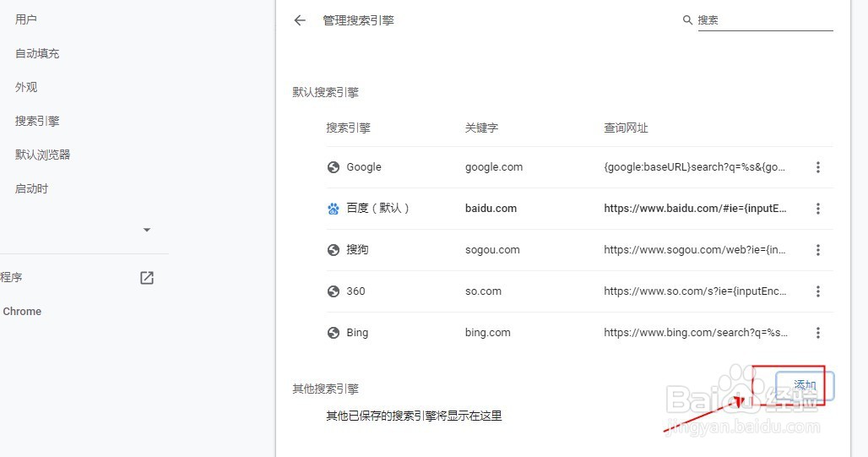Click the back arrow beside 管理搜索引擎
This screenshot has height=457, width=868.
pyautogui.click(x=300, y=20)
